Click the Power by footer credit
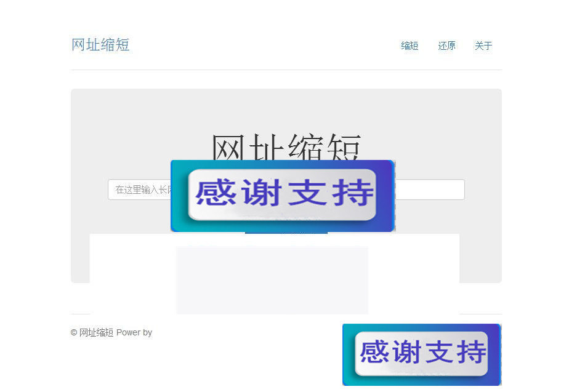Viewport: 569px width, 392px height. (134, 332)
